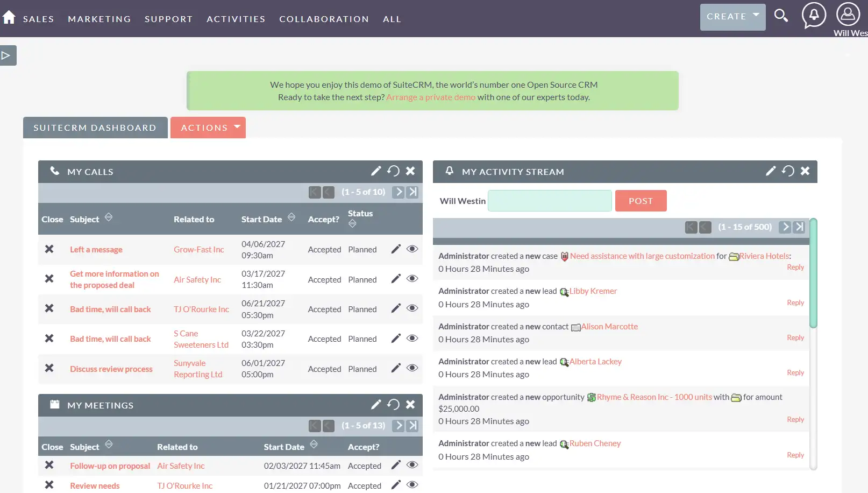Open the Sales menu
The image size is (868, 493).
38,19
